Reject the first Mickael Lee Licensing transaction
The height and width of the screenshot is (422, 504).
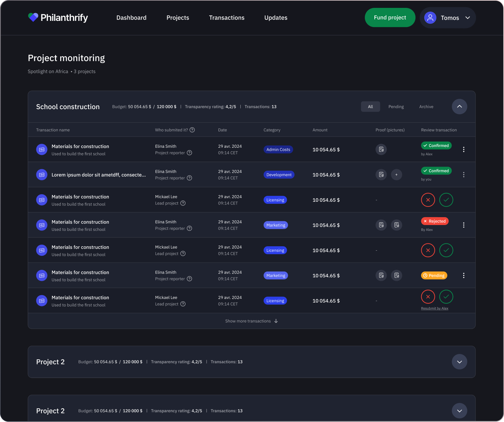428,200
